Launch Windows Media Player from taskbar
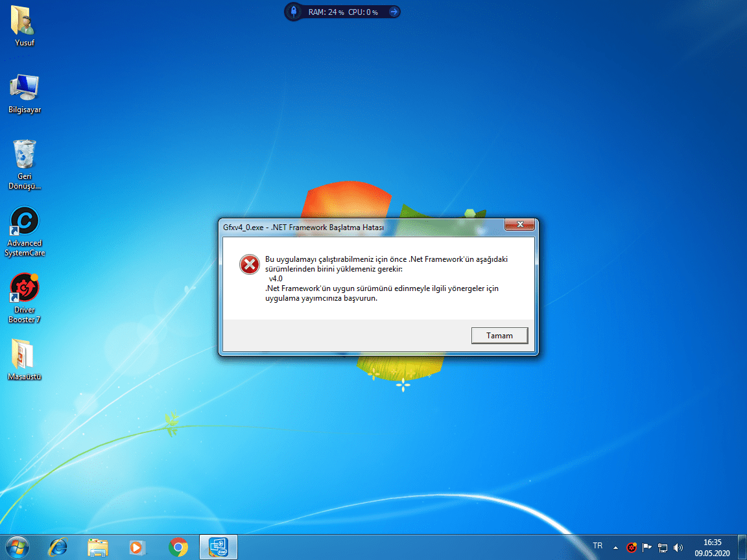Viewport: 747px width, 560px height. [x=137, y=547]
